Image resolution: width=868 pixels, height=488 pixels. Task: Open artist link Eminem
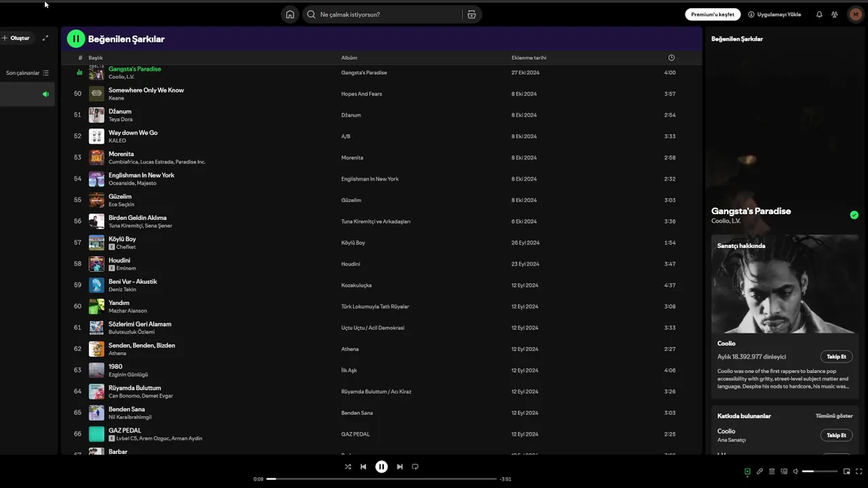click(126, 268)
